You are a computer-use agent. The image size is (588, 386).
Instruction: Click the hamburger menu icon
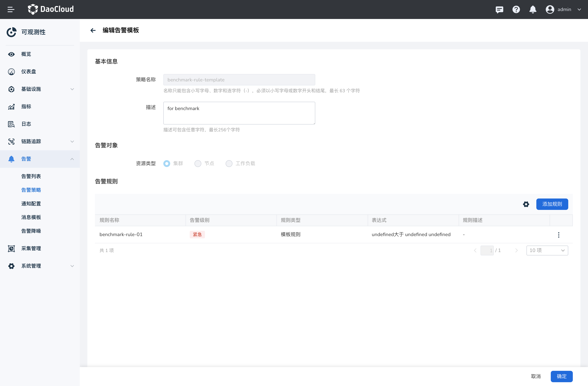[11, 10]
